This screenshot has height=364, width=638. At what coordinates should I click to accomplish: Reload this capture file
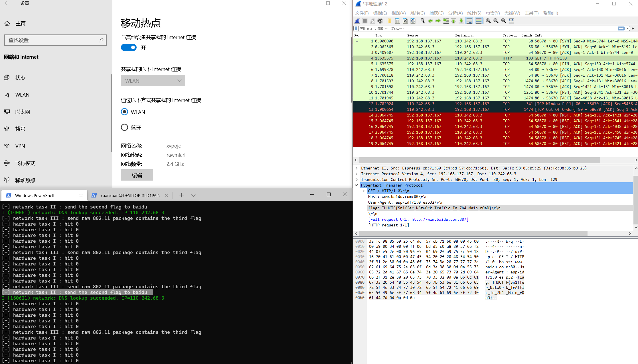point(413,21)
